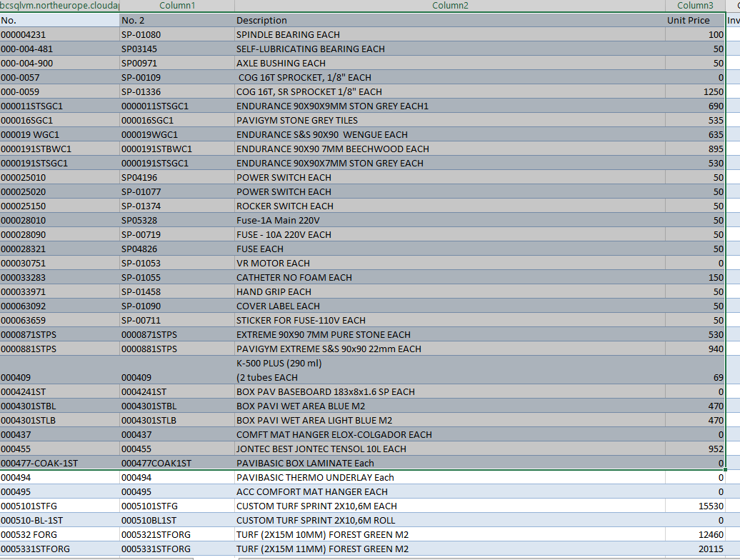Select 'BOX PAVI WET AREA LIGHT BLUE M2' cell
Image resolution: width=740 pixels, height=560 pixels.
pyautogui.click(x=450, y=420)
